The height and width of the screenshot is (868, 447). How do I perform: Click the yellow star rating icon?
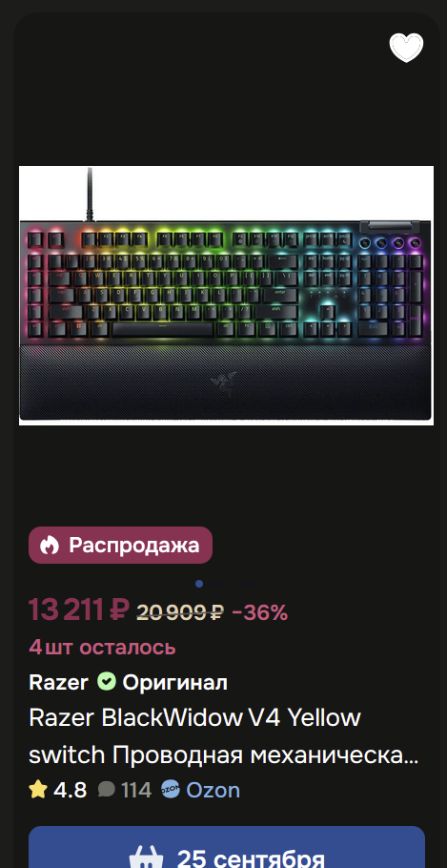click(x=38, y=790)
